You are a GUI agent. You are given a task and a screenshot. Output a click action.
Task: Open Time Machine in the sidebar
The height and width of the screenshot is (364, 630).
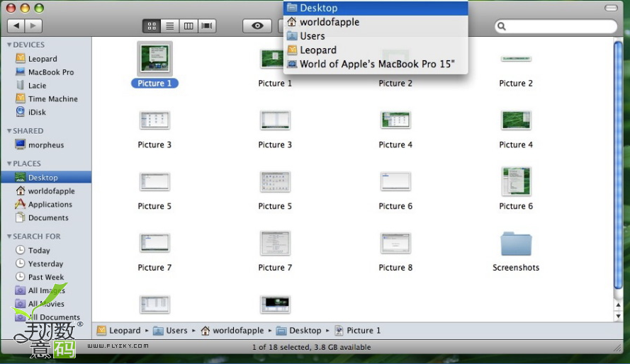point(52,99)
